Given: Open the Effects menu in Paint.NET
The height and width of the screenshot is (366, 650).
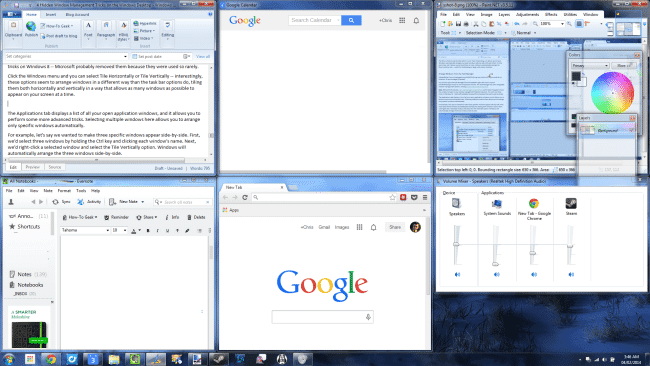Looking at the screenshot, I should pos(551,14).
